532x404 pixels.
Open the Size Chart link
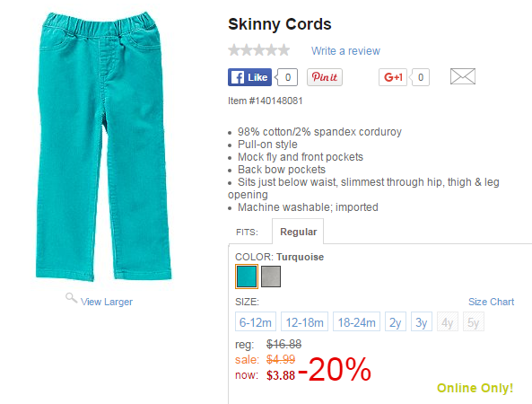(491, 302)
